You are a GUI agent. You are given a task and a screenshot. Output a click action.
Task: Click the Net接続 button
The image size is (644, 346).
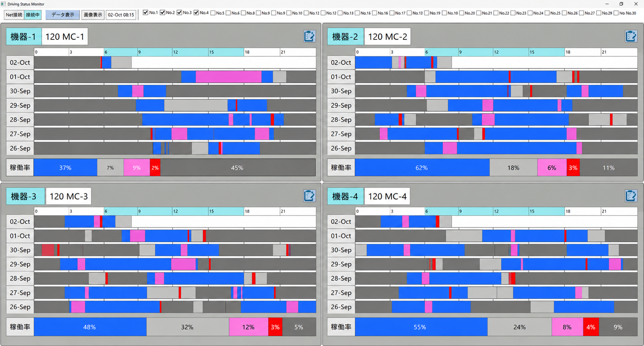pos(14,15)
